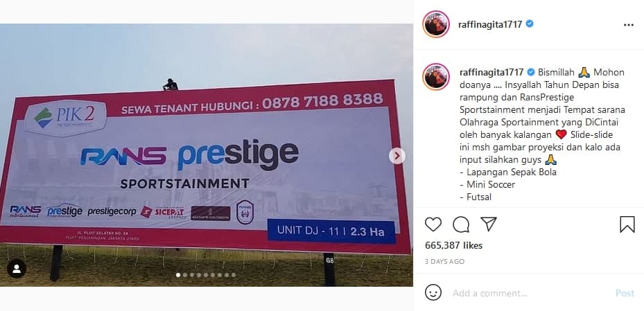The height and width of the screenshot is (311, 644).
Task: Open the 3 DAYS AGO timestamp link
Action: click(x=444, y=261)
